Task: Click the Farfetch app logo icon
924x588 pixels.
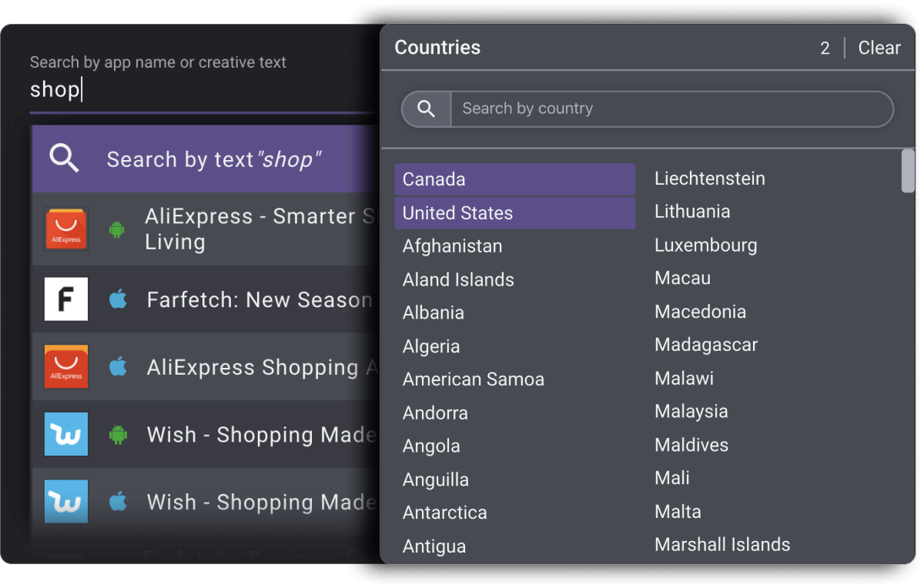Action: pos(66,299)
